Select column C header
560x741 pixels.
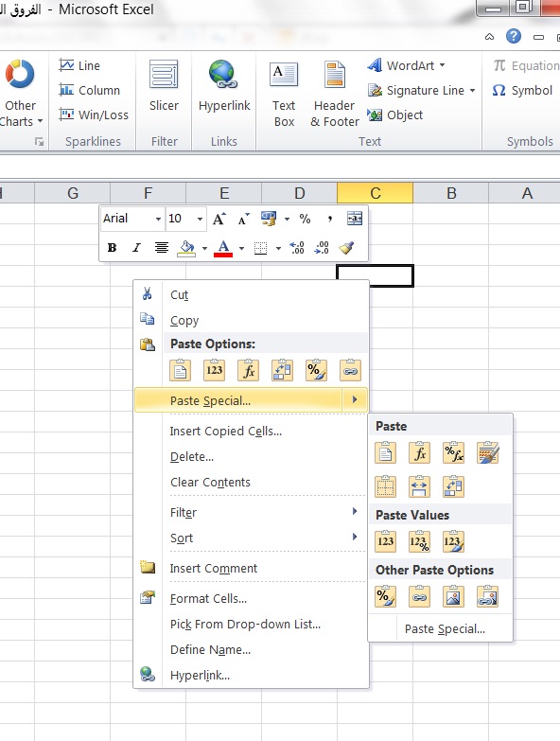click(375, 193)
